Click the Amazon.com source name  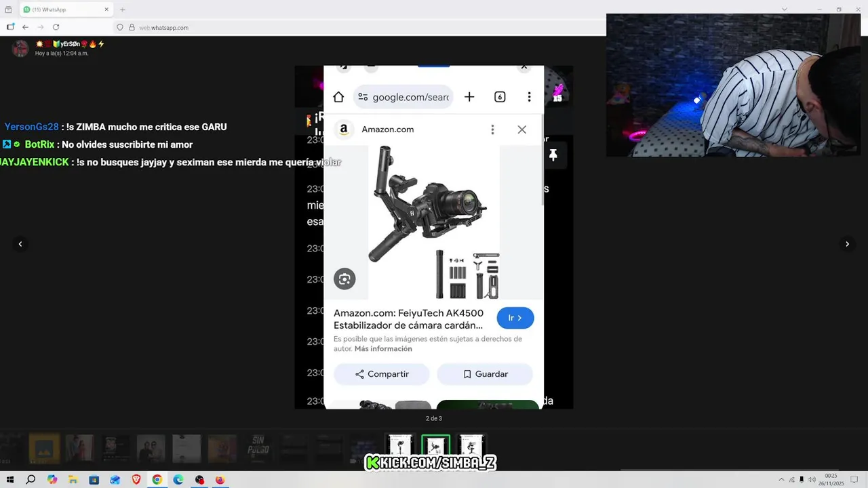click(x=387, y=129)
